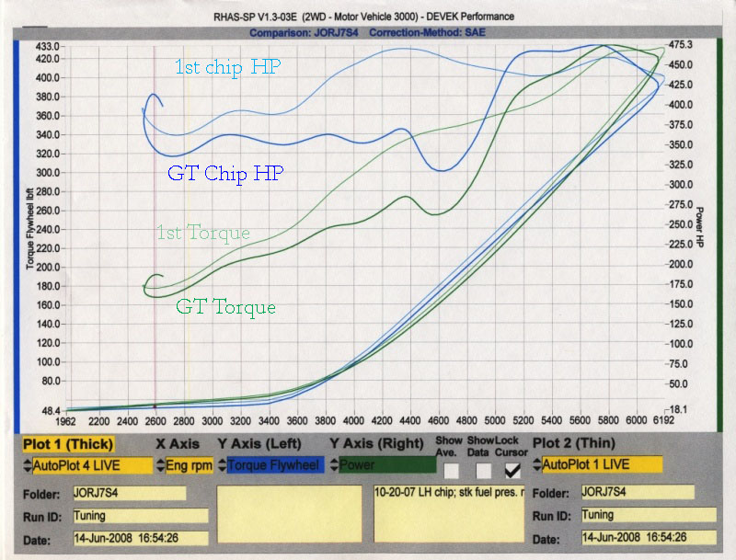This screenshot has height=560, width=736.
Task: Click the 475.3 power axis maximum value
Action: (681, 44)
